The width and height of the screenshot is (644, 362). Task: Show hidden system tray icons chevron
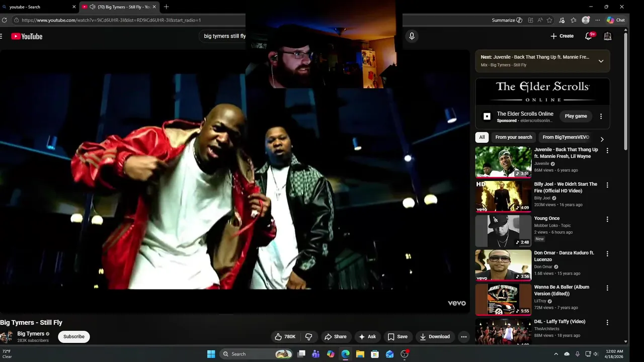click(556, 354)
